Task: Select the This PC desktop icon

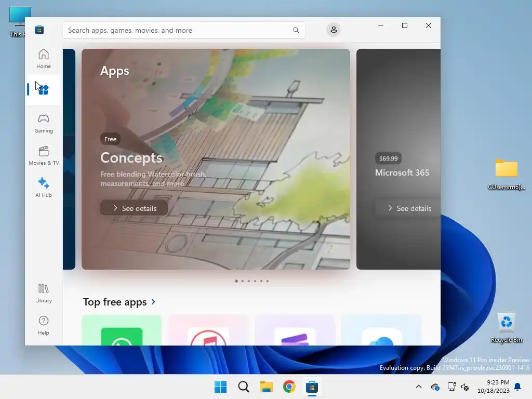Action: point(18,22)
